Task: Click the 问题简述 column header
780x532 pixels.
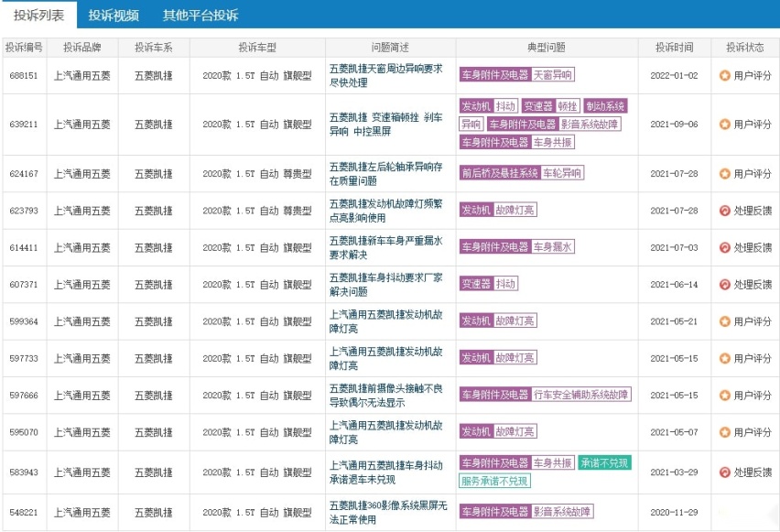Action: click(x=391, y=48)
